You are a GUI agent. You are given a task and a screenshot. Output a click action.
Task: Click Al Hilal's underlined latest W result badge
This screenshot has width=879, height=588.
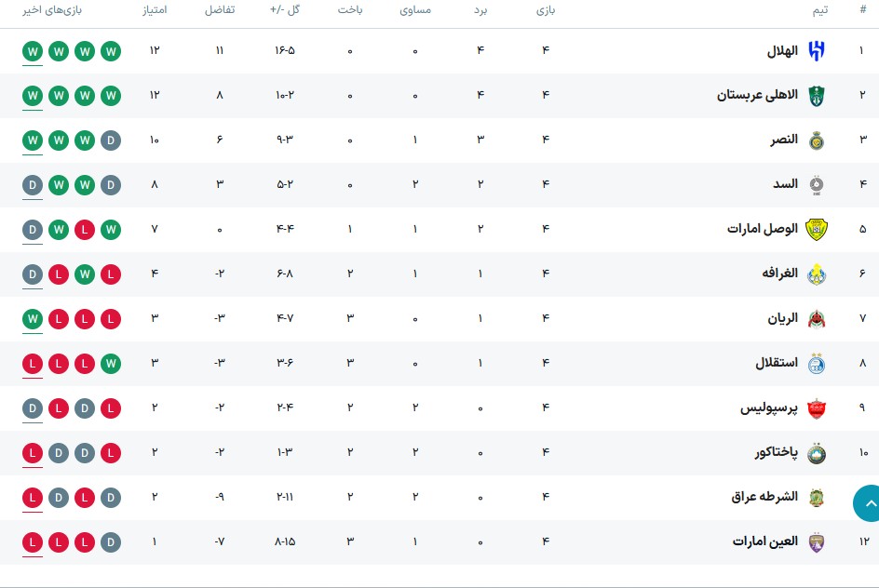(33, 51)
